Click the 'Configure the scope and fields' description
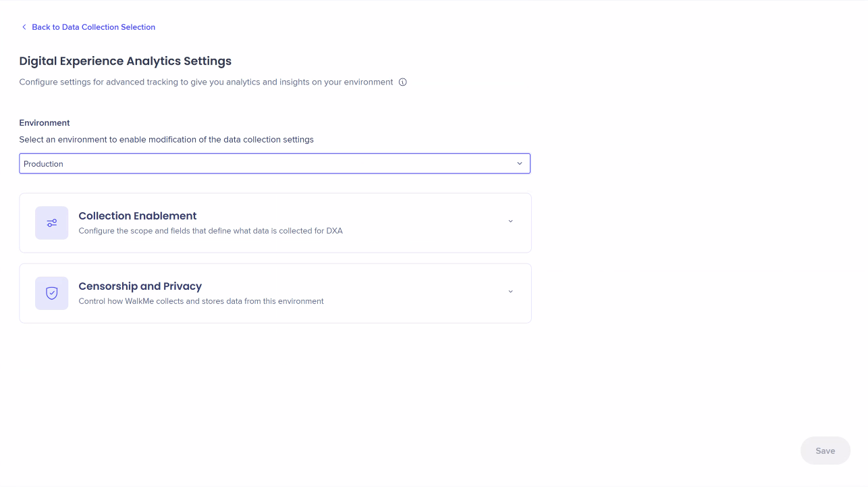This screenshot has width=868, height=487. tap(211, 231)
